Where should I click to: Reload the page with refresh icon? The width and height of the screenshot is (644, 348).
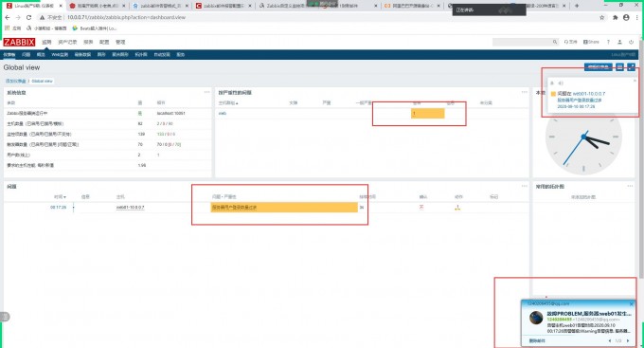click(x=28, y=17)
